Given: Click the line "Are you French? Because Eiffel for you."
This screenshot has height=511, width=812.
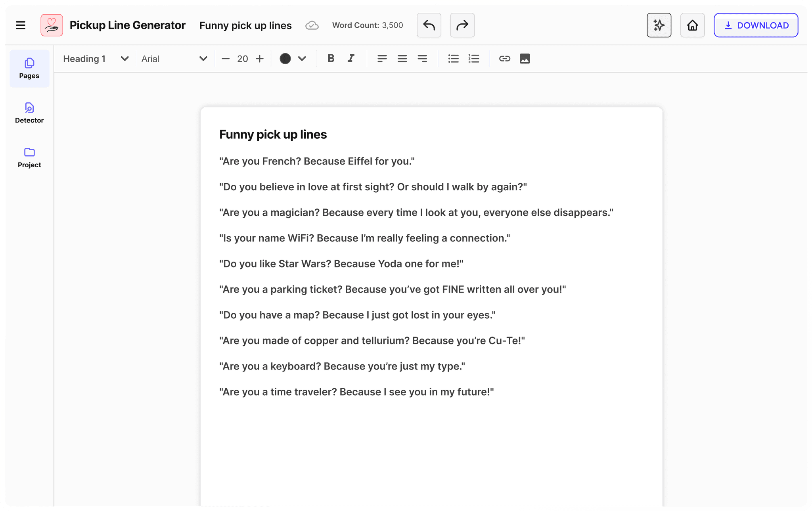Looking at the screenshot, I should (317, 161).
